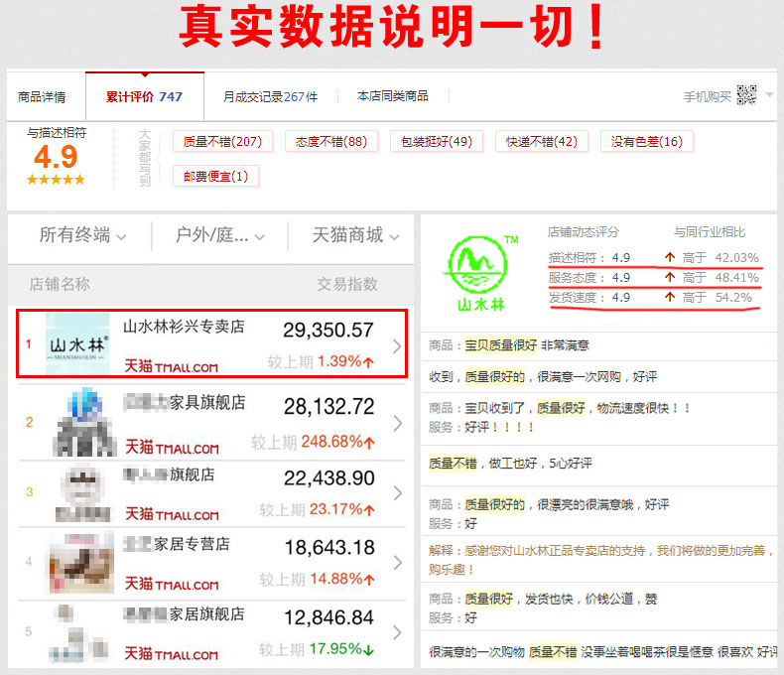Filter reviews by 没有色差(16) tag
The width and height of the screenshot is (784, 675).
(646, 142)
